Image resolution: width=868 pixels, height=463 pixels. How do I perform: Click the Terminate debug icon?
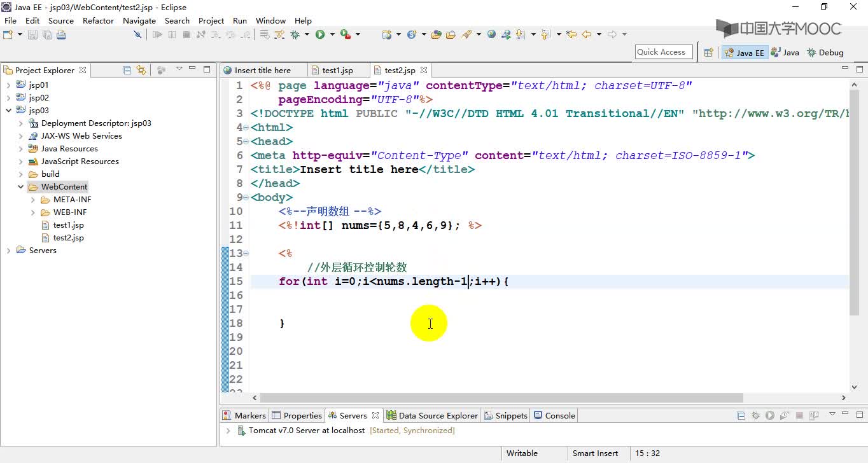(186, 34)
